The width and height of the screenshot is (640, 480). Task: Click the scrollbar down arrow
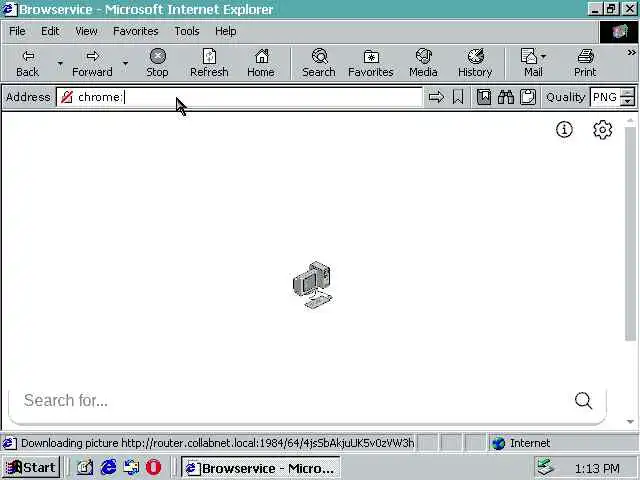tap(630, 422)
